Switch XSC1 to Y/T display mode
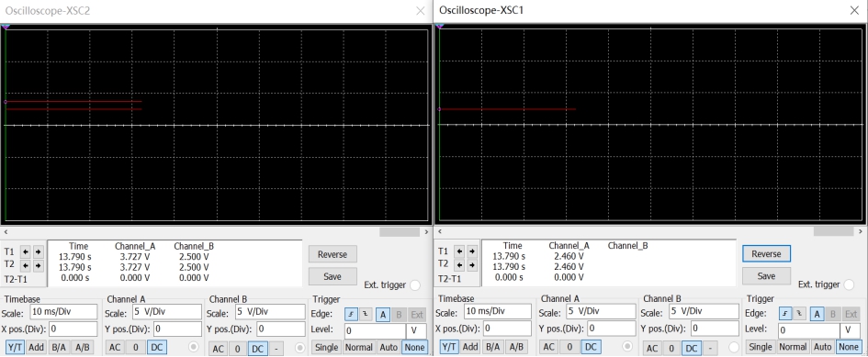Screen dimensions: 868x357 point(449,347)
